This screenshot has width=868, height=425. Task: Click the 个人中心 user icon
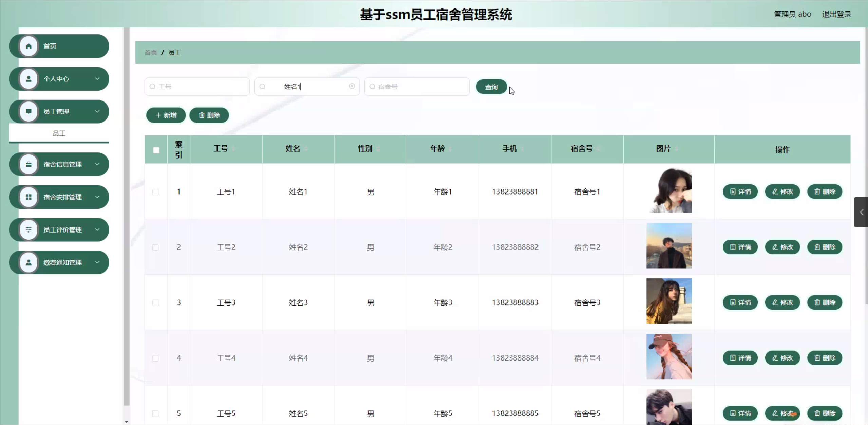pos(29,79)
